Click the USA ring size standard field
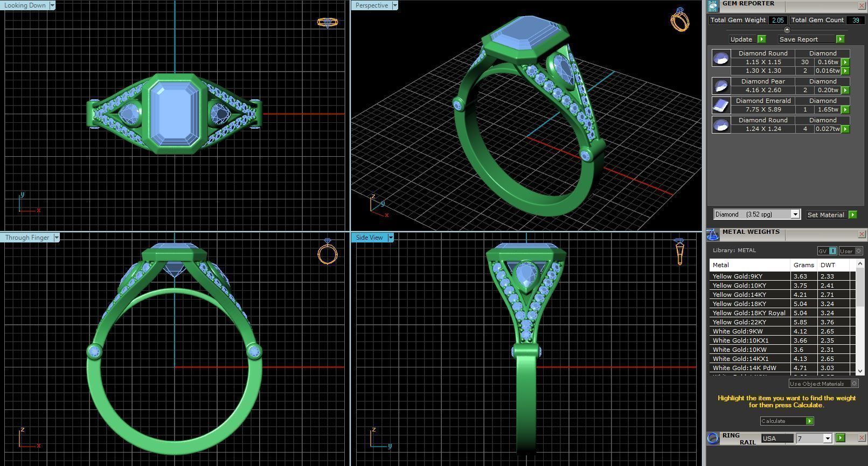 click(777, 439)
